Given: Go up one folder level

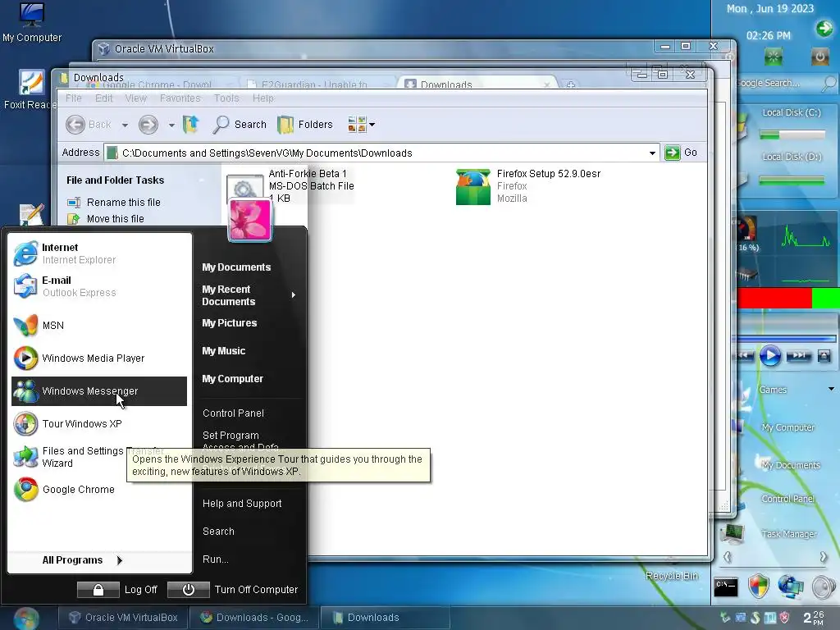Looking at the screenshot, I should pyautogui.click(x=190, y=125).
